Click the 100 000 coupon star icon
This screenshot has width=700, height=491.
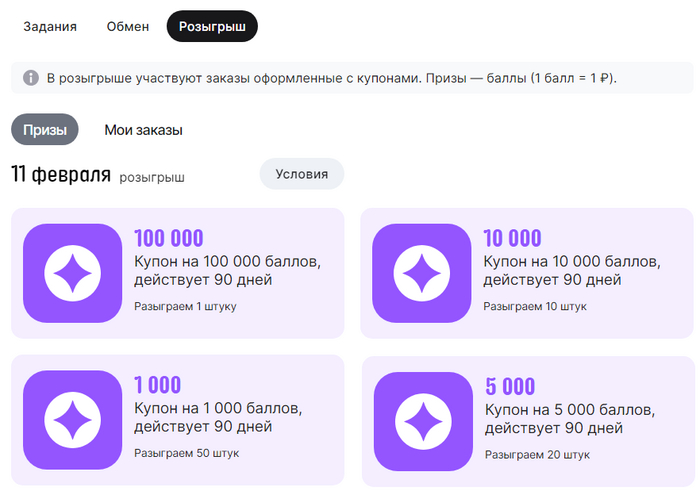pos(71,273)
